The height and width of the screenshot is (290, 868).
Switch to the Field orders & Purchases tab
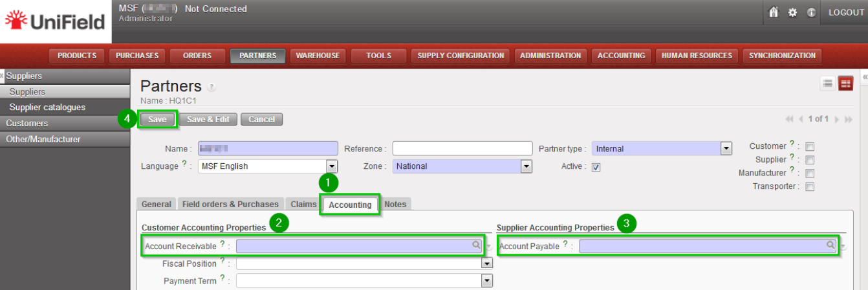[230, 204]
